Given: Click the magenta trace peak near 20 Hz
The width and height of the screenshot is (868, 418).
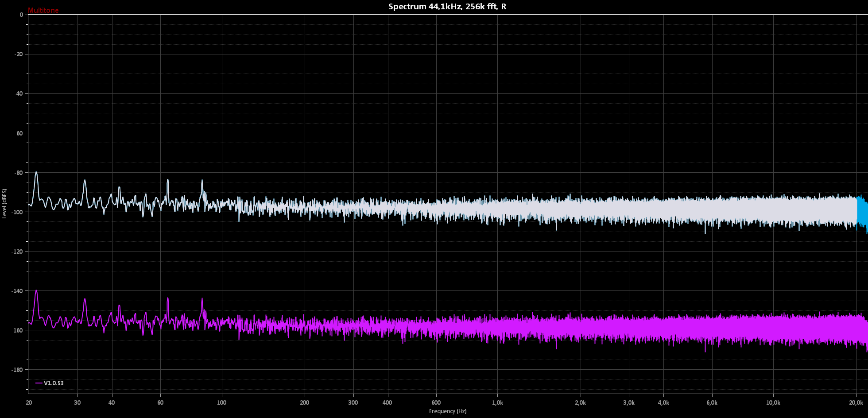Looking at the screenshot, I should pos(36,292).
